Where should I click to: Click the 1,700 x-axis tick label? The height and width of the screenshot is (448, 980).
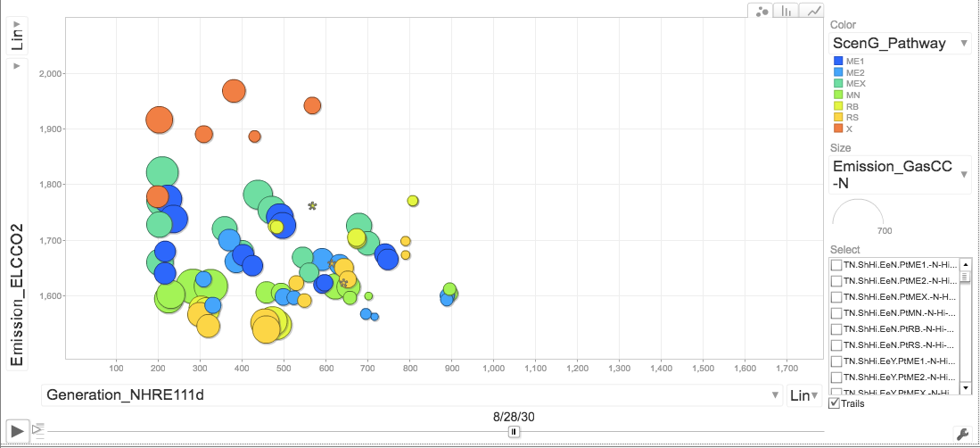pos(786,369)
